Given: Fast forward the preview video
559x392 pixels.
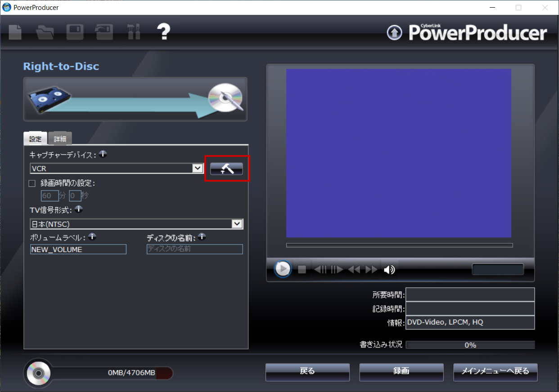Looking at the screenshot, I should click(x=371, y=269).
